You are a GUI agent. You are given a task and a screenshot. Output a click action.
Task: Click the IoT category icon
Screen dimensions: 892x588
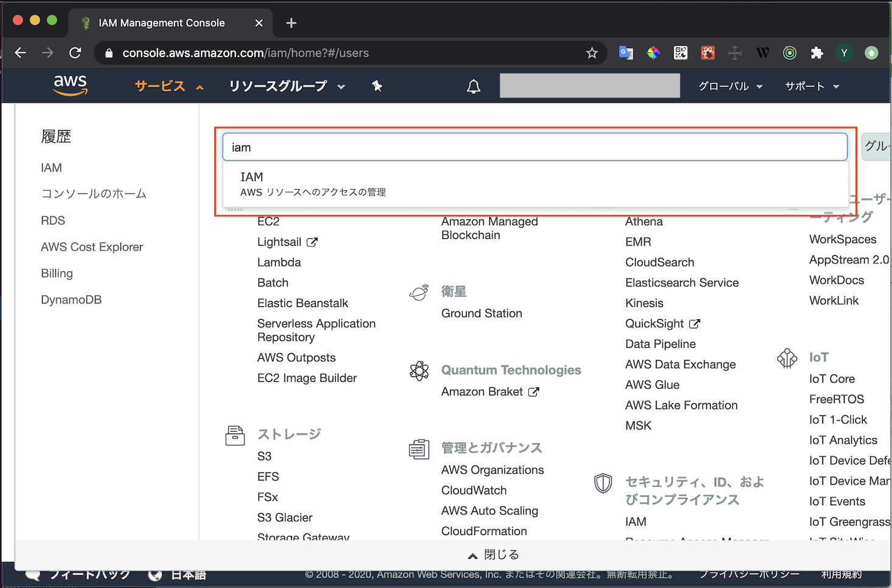(787, 358)
